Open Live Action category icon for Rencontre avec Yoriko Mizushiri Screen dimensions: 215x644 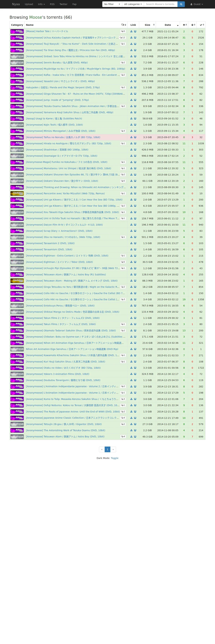point(17,193)
